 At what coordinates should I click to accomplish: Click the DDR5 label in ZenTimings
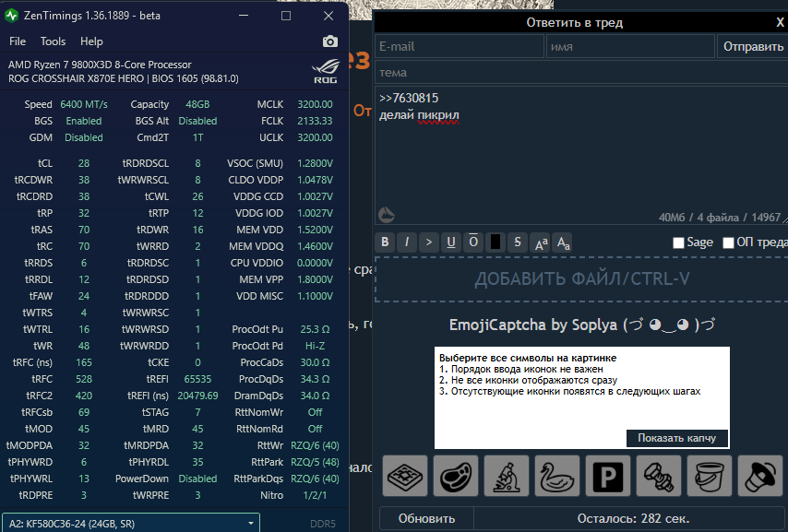[x=323, y=524]
